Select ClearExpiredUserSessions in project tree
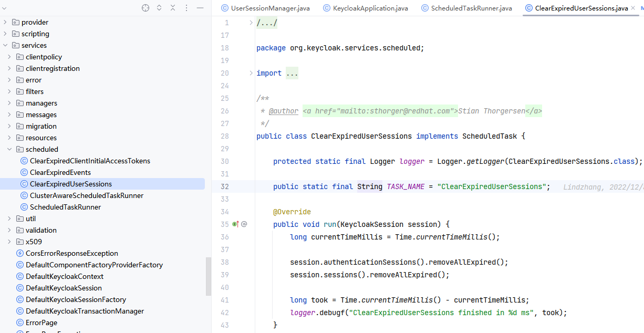 (x=102, y=184)
